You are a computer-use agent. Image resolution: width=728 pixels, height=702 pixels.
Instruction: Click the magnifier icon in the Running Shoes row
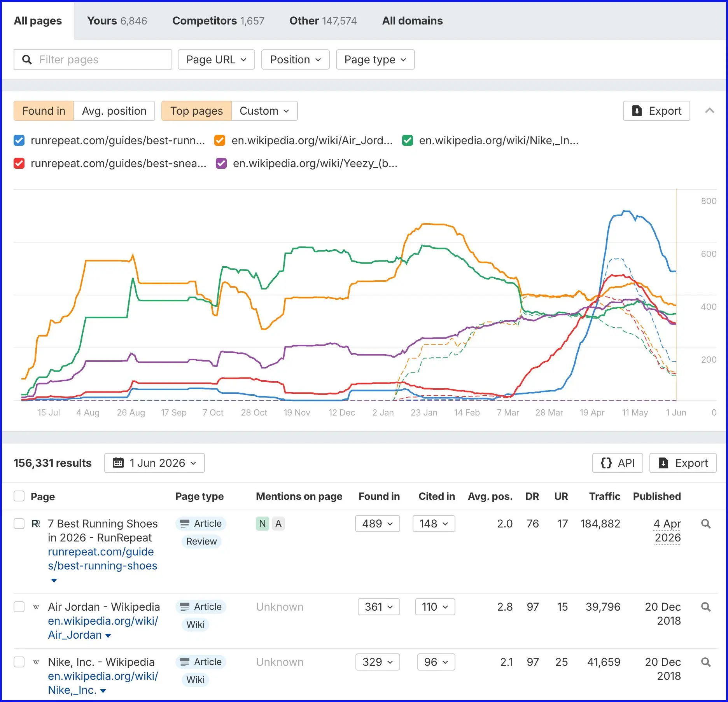[x=706, y=524]
